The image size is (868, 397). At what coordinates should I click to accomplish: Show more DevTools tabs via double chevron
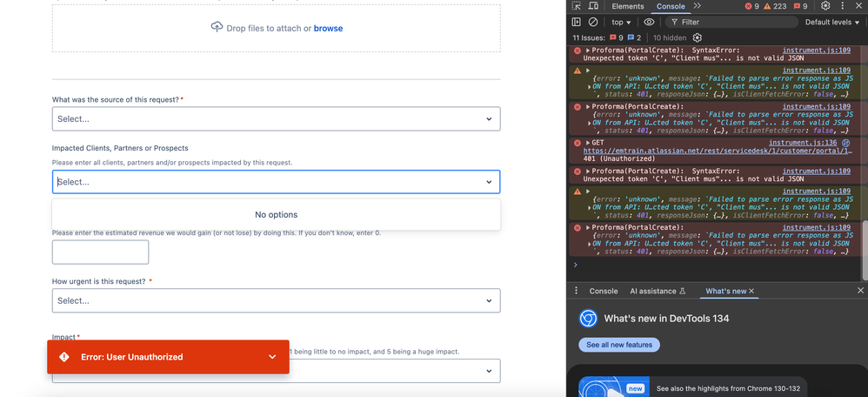click(697, 6)
